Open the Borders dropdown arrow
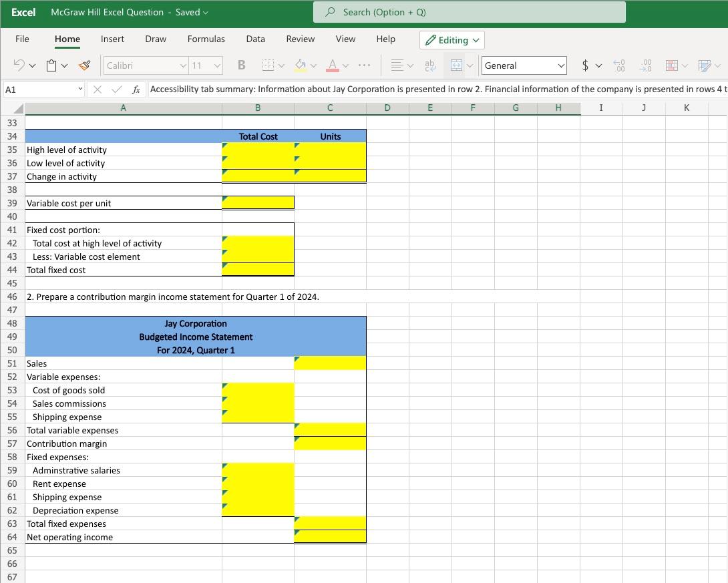Screen dimensions: 728x583 click(x=283, y=65)
